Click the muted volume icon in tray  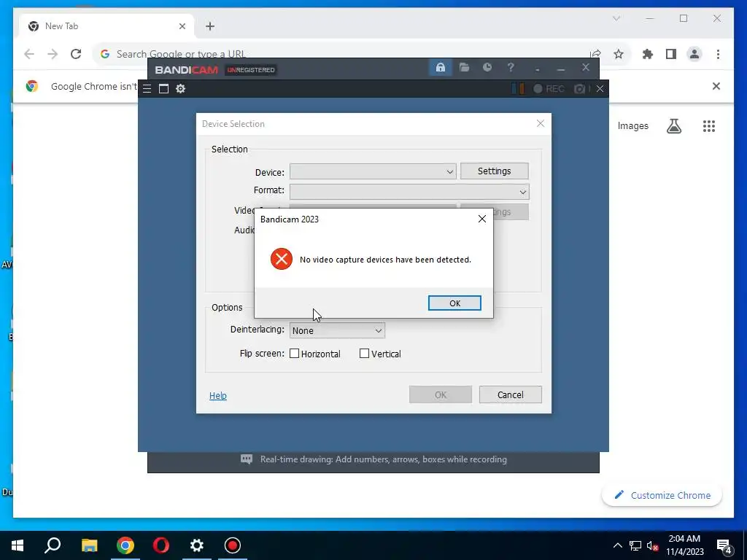[x=652, y=545]
